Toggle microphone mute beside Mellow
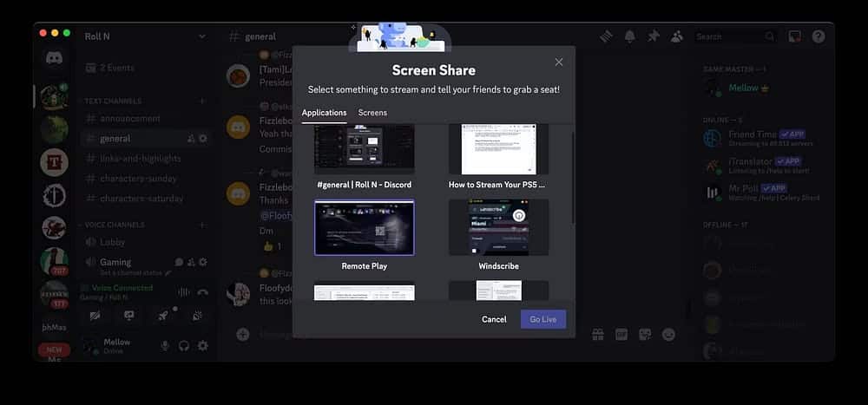 (x=165, y=346)
